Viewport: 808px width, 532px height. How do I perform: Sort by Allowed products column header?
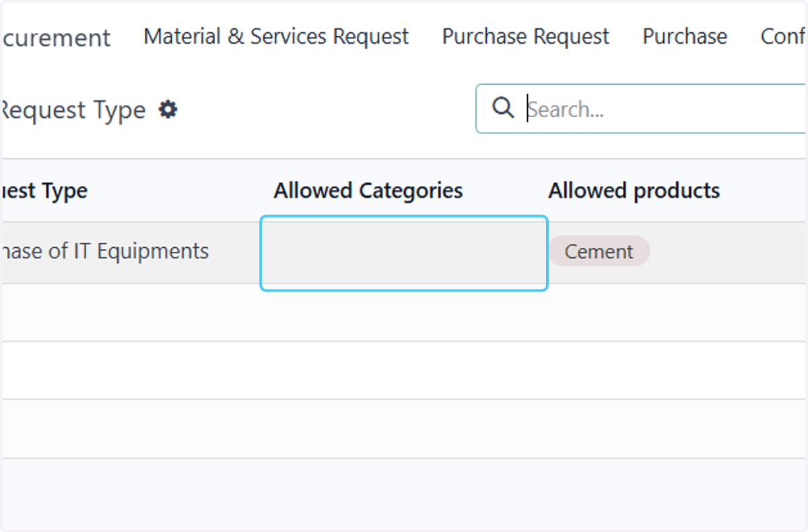tap(634, 191)
